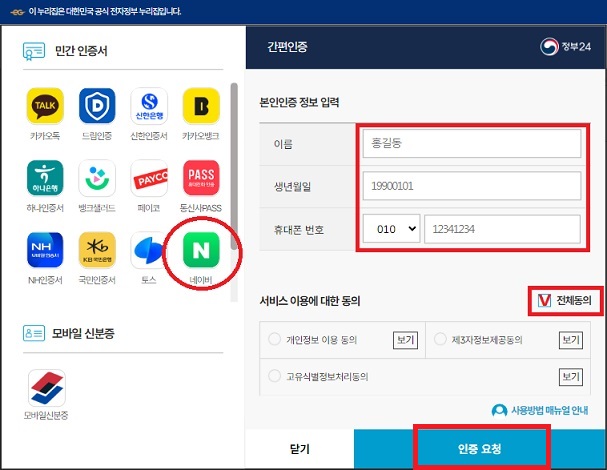This screenshot has height=470, width=607.
Task: Click the 간편인증 title text
Action: click(x=287, y=47)
